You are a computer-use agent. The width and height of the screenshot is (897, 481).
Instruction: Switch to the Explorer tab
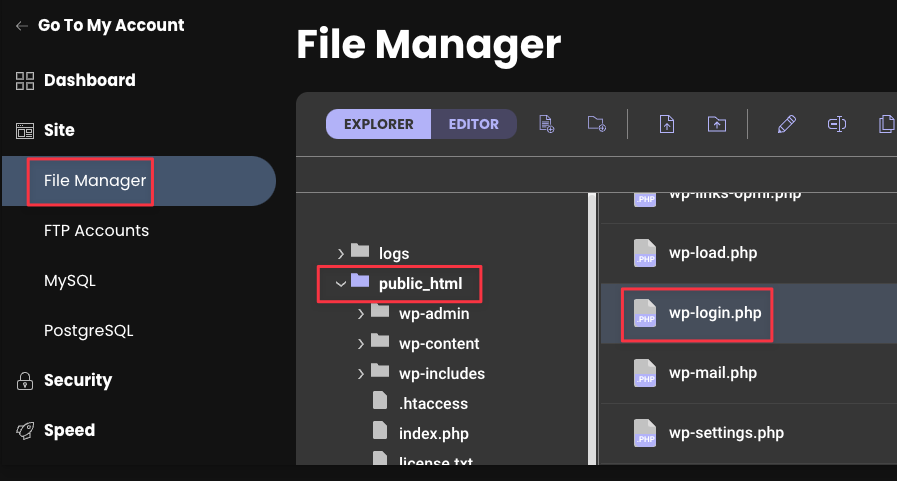click(379, 124)
